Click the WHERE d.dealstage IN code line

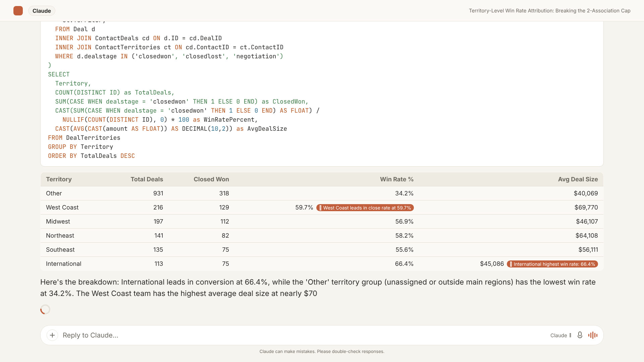pyautogui.click(x=169, y=56)
